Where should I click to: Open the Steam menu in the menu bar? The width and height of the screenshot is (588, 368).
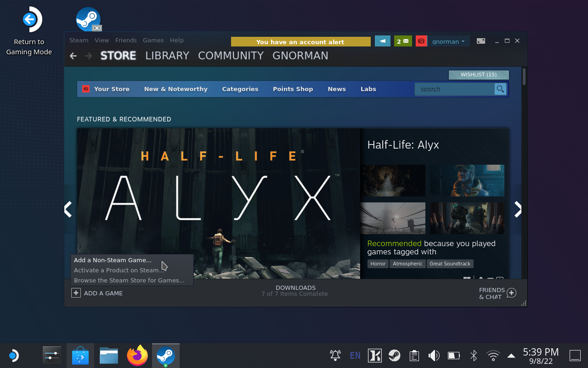pos(79,40)
